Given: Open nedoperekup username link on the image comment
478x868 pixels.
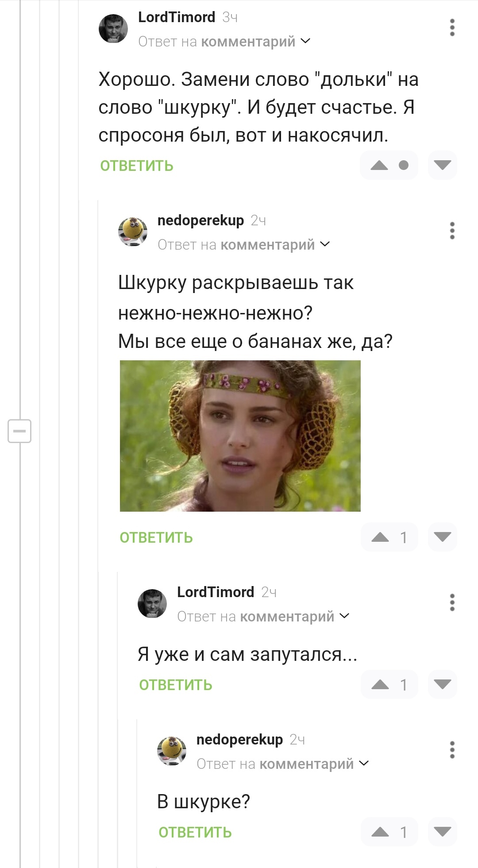Looking at the screenshot, I should coord(200,220).
